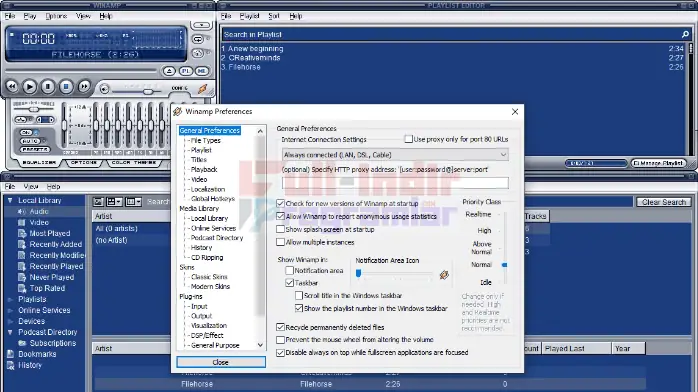Open the View menu in Media Library window
698x392 pixels.
coord(31,186)
